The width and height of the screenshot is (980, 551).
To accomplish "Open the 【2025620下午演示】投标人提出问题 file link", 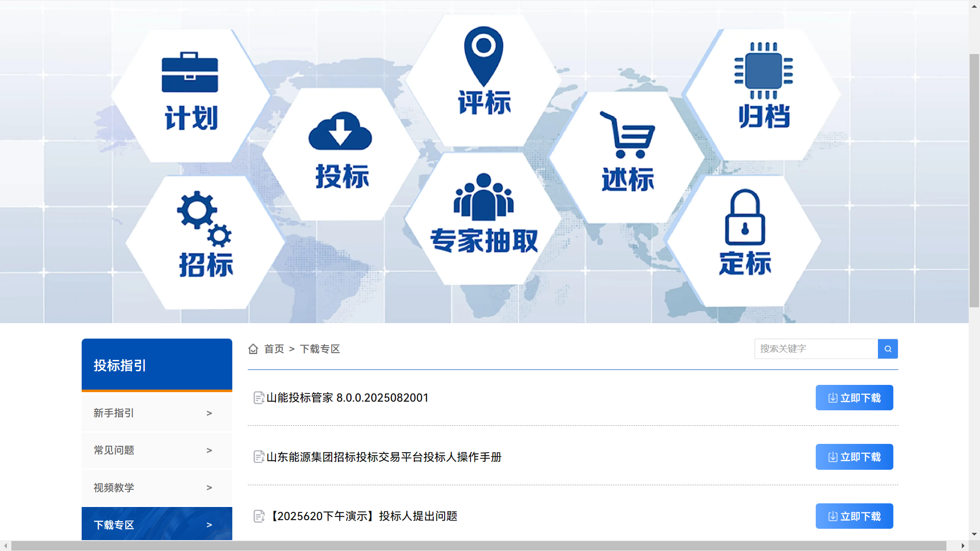I will pos(364,516).
